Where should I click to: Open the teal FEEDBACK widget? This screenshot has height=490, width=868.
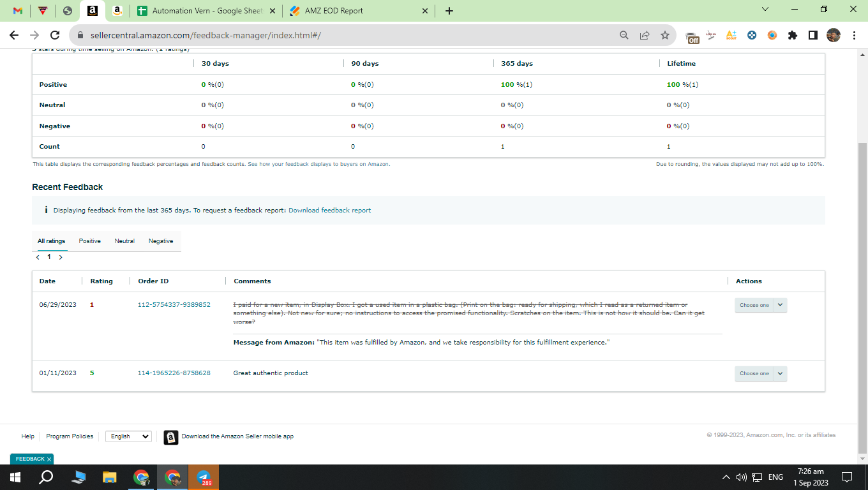click(29, 459)
